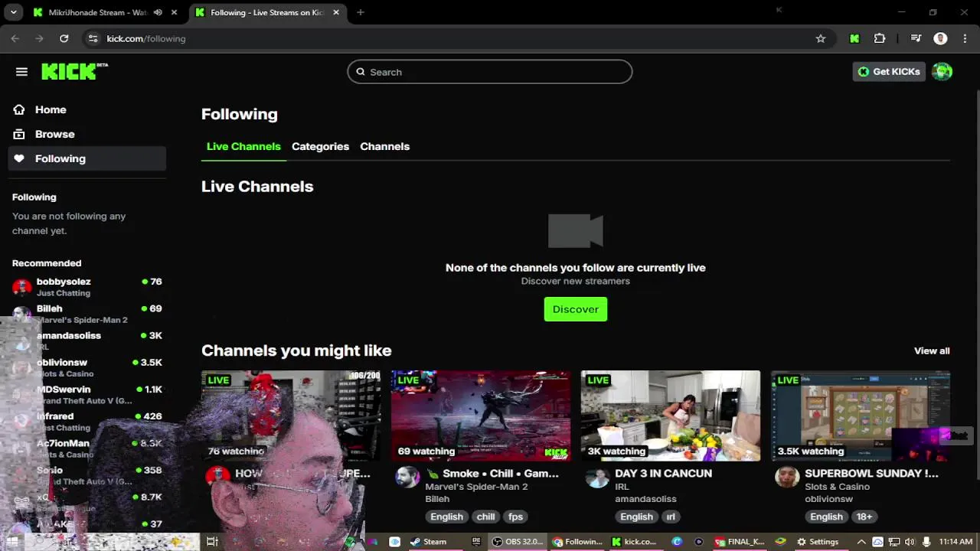
Task: Switch to the Categories tab
Action: tap(320, 146)
